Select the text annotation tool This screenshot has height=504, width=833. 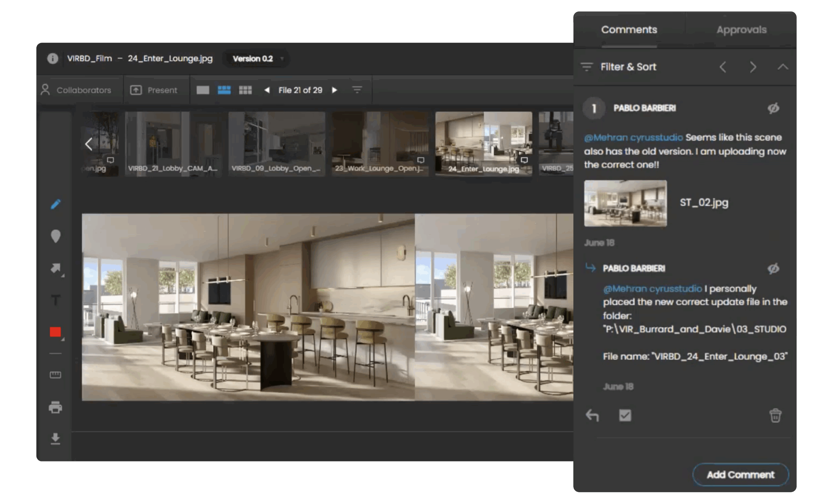pos(55,300)
